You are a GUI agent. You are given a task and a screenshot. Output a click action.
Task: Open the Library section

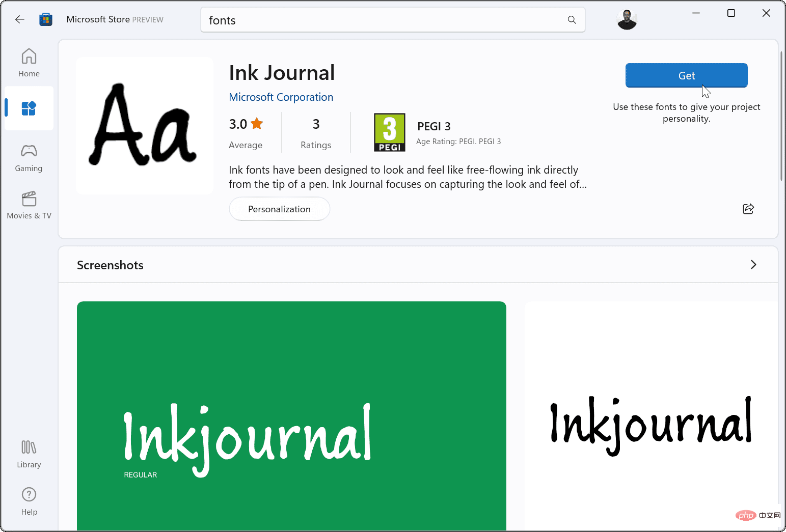[29, 454]
